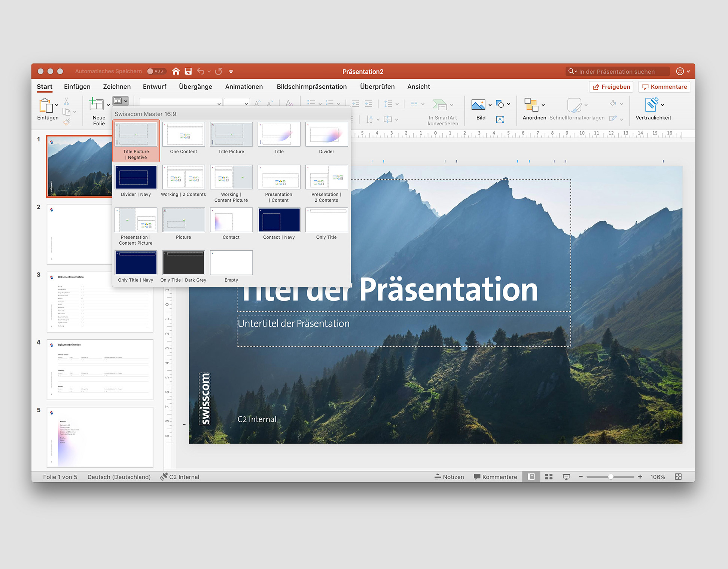
Task: Click the Text box icon
Action: click(500, 119)
